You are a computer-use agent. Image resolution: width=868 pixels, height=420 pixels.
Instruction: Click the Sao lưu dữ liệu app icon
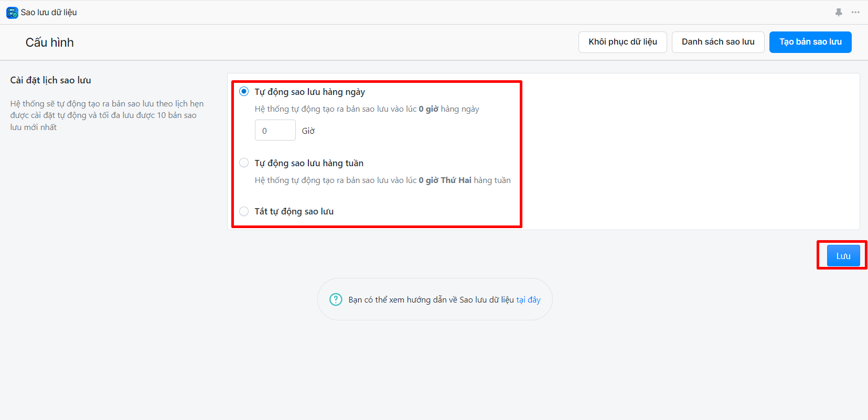point(12,13)
